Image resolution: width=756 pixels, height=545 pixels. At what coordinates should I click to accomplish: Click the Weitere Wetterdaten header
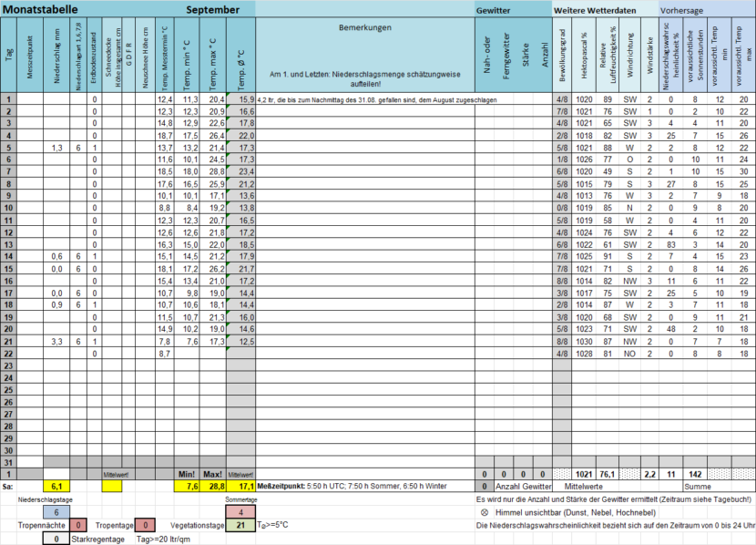click(606, 10)
